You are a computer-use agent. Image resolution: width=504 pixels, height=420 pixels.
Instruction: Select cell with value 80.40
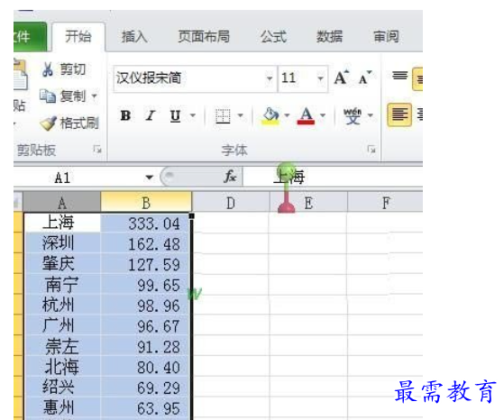(145, 367)
